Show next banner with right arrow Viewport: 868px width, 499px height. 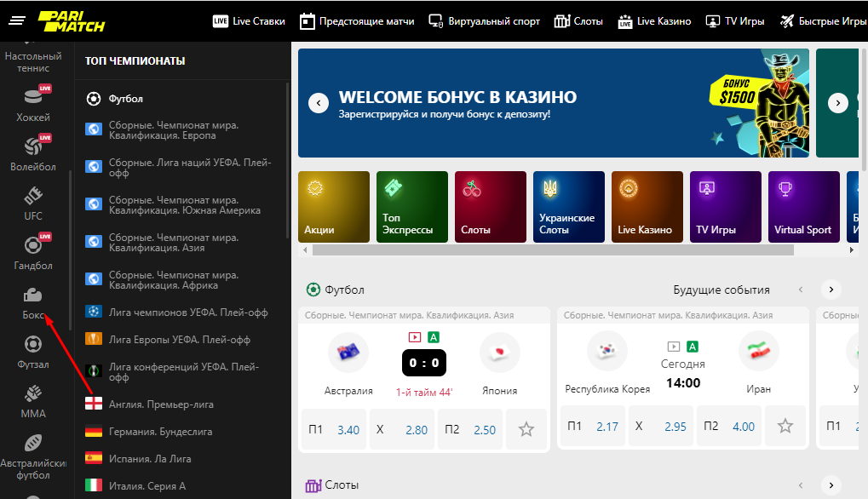[x=837, y=103]
